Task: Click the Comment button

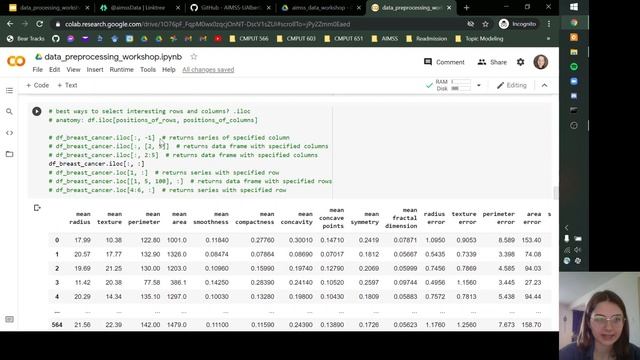Action: click(444, 62)
